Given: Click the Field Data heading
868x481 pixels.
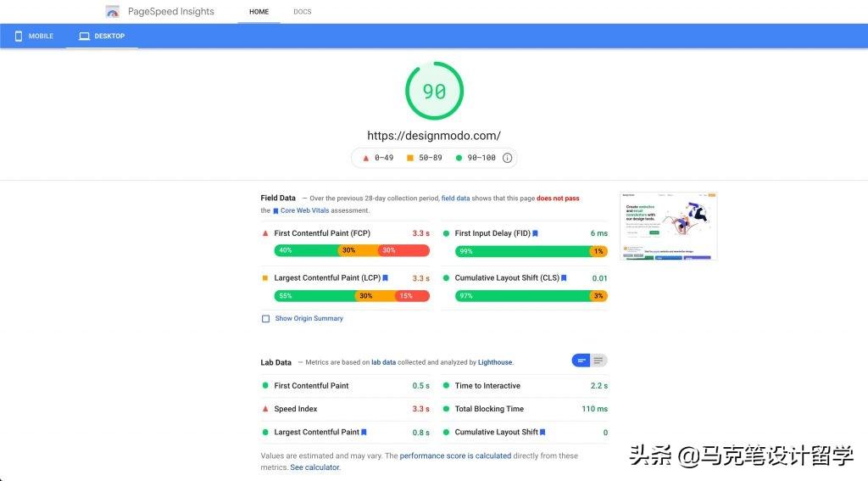Looking at the screenshot, I should (x=278, y=198).
